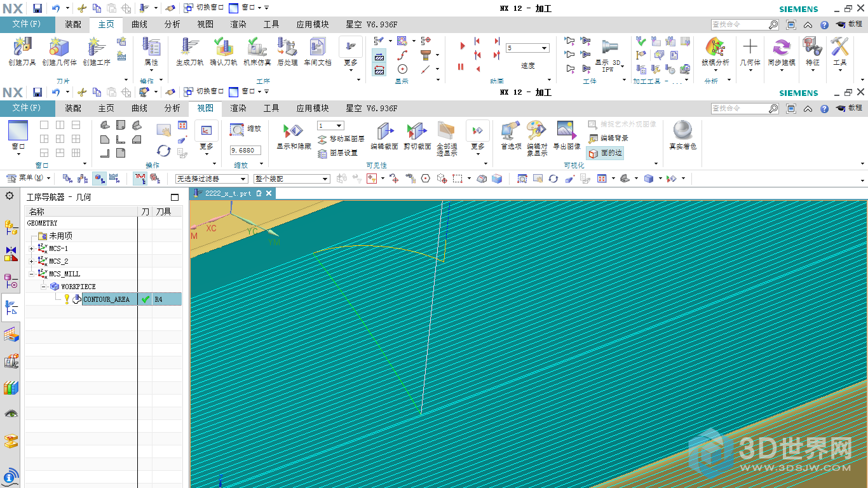Click 全部通透显示 see-through all
Screen dimensions: 868x488
(x=447, y=131)
